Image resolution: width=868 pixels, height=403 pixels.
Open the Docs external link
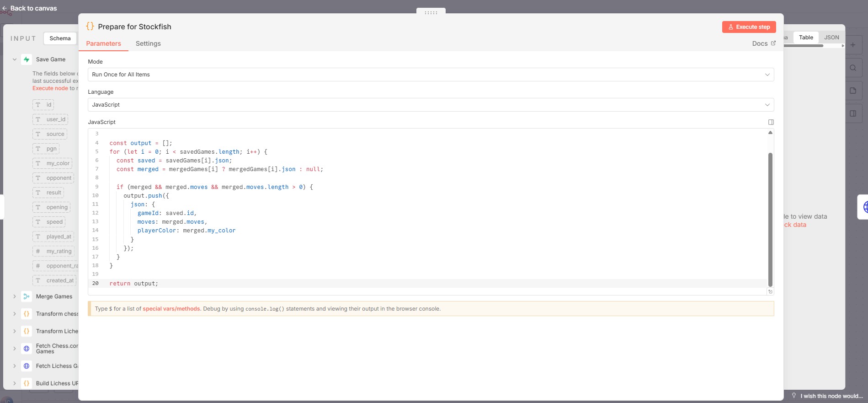tap(763, 43)
